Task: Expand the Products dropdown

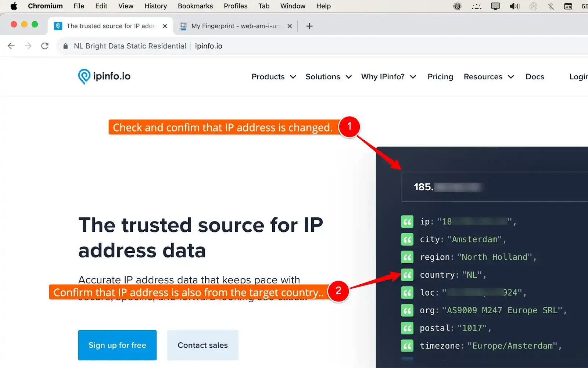Action: [274, 77]
